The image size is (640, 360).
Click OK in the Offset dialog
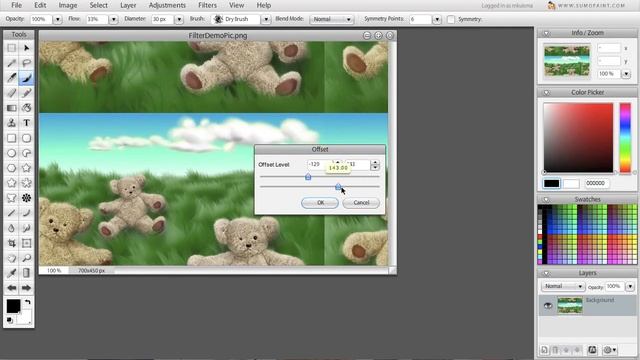coord(320,203)
